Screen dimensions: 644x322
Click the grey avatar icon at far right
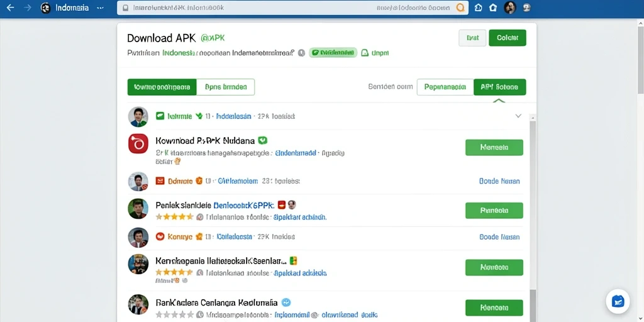pos(527,8)
